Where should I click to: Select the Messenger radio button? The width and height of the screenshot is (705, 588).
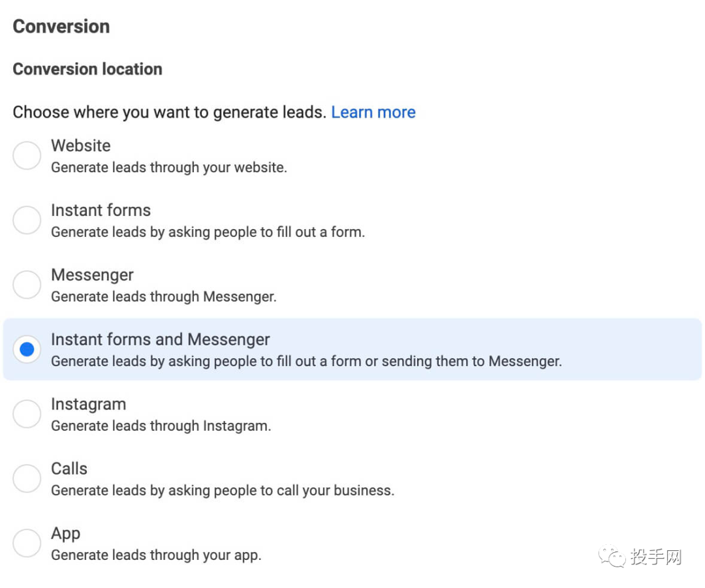27,285
